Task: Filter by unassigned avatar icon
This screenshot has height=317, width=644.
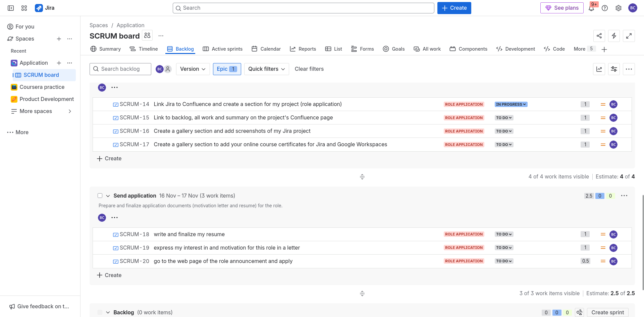Action: (168, 69)
